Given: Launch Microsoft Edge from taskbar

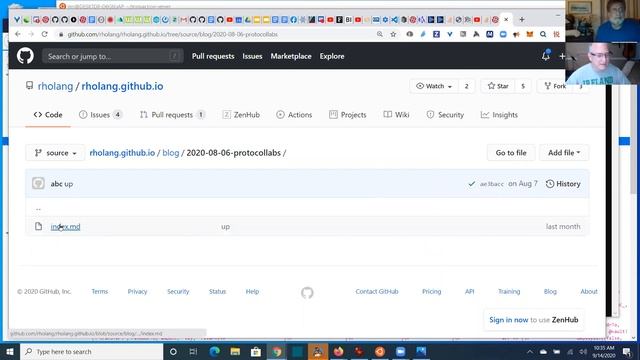Looking at the screenshot, I should [x=214, y=351].
